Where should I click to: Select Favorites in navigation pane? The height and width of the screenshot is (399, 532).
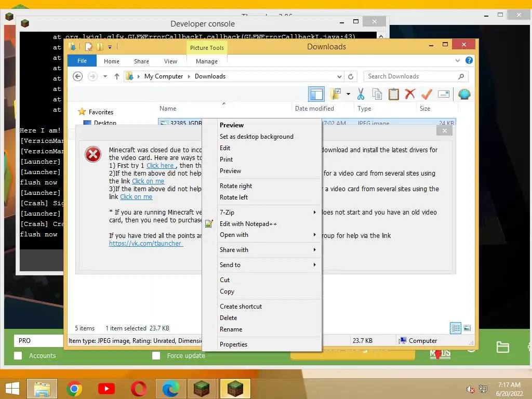click(101, 112)
